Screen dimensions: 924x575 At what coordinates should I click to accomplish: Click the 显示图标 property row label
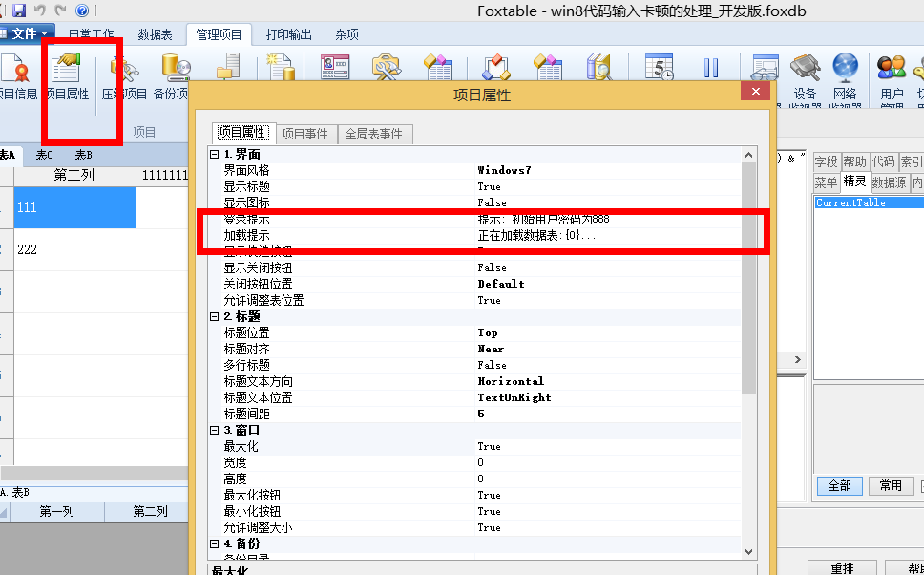[x=247, y=202]
